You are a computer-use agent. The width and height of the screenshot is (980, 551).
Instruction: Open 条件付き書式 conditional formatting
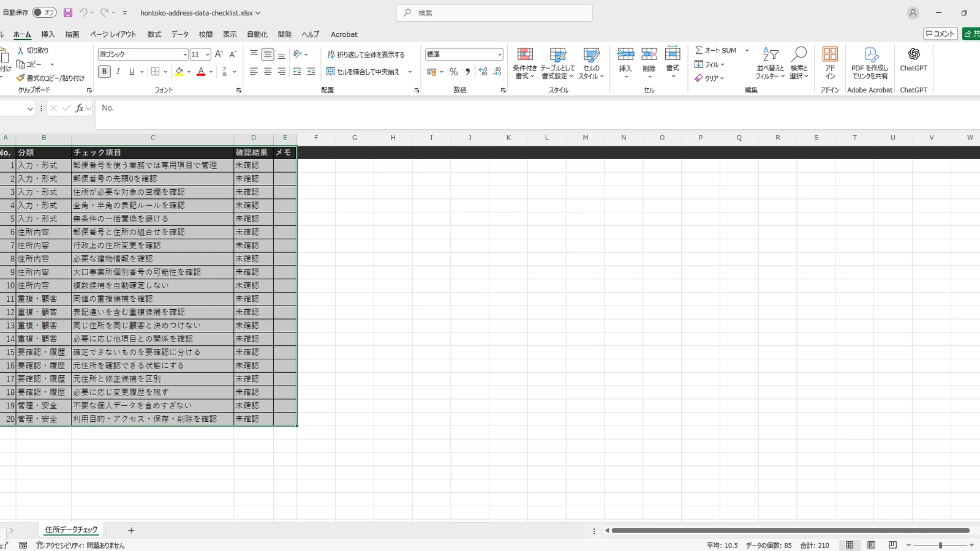point(525,63)
